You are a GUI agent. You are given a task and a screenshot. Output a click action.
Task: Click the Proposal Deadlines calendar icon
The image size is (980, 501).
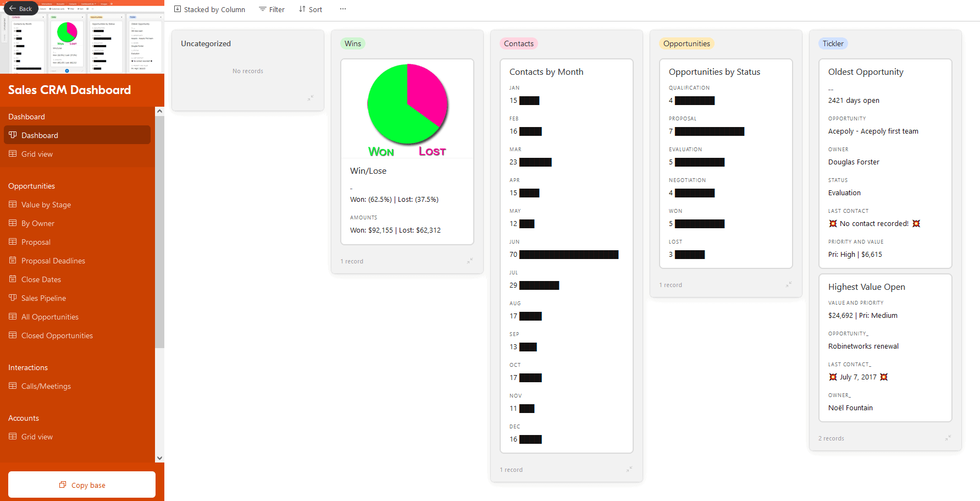pyautogui.click(x=12, y=260)
